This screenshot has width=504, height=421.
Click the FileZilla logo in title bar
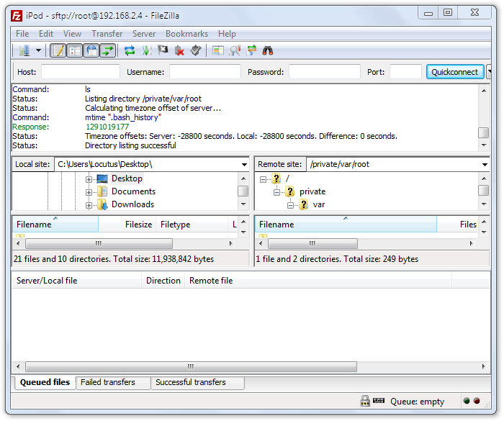tap(17, 15)
